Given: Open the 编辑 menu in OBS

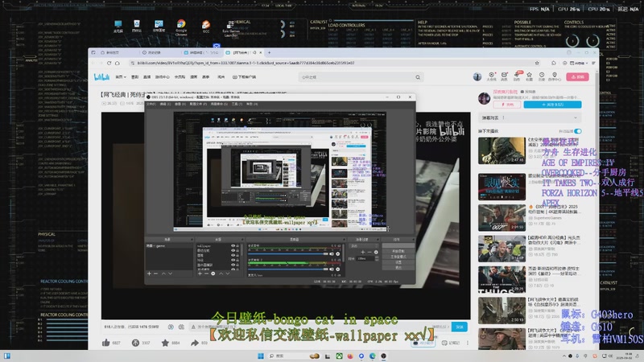Looking at the screenshot, I should tap(165, 105).
